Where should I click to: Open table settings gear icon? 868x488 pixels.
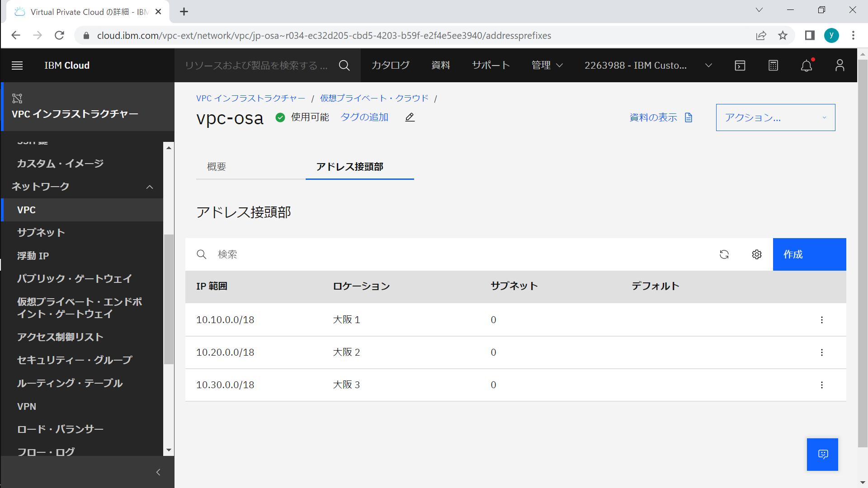[x=757, y=254]
